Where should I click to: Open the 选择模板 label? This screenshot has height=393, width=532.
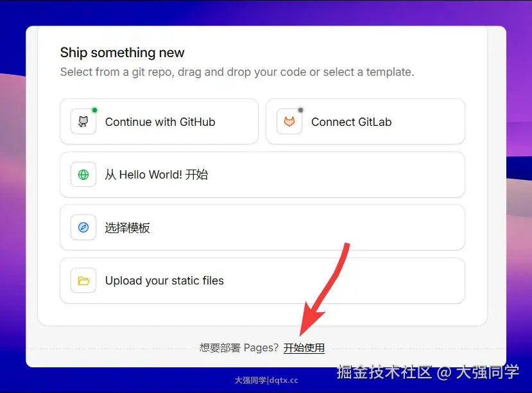[x=127, y=228]
